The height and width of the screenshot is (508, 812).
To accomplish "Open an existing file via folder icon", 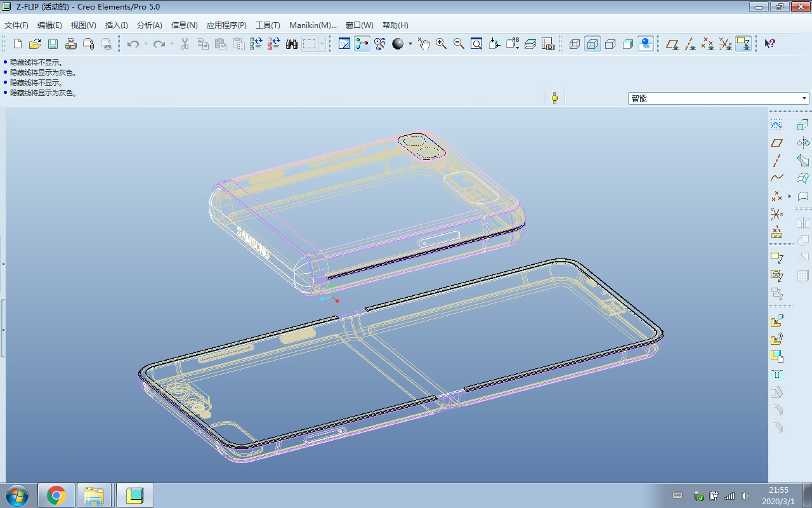I will pyautogui.click(x=36, y=44).
